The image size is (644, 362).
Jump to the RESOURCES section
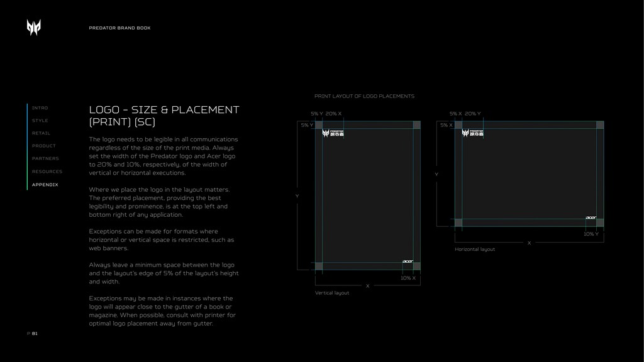(x=47, y=172)
